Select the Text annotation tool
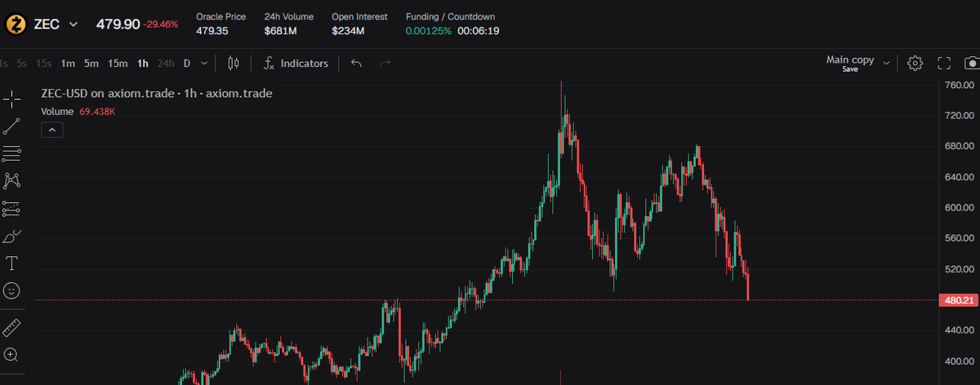The height and width of the screenshot is (385, 980). [11, 263]
